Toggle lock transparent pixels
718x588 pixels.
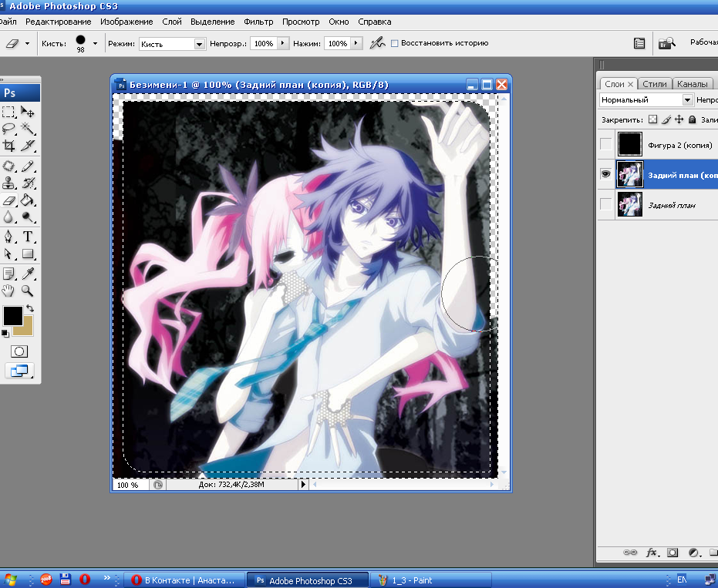(653, 119)
